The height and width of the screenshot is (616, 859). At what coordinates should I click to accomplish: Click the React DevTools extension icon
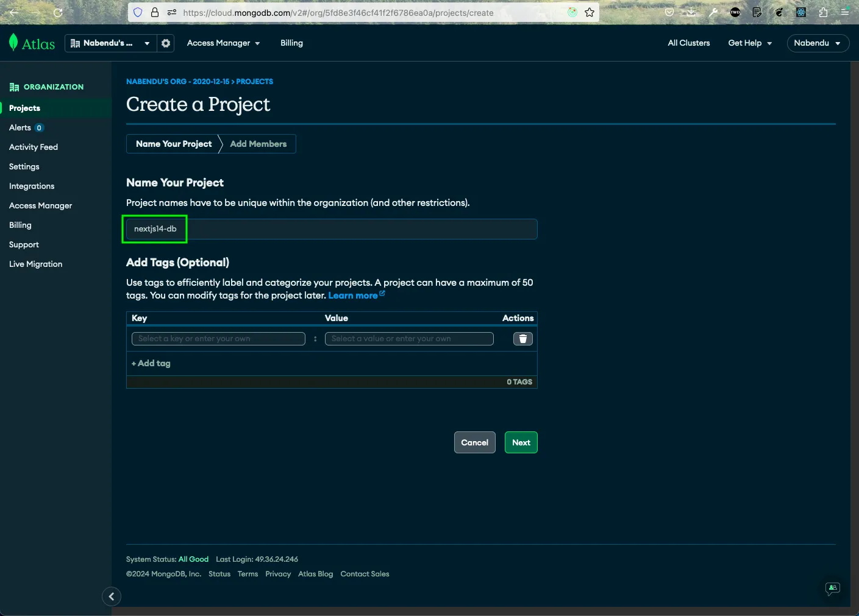coord(801,12)
